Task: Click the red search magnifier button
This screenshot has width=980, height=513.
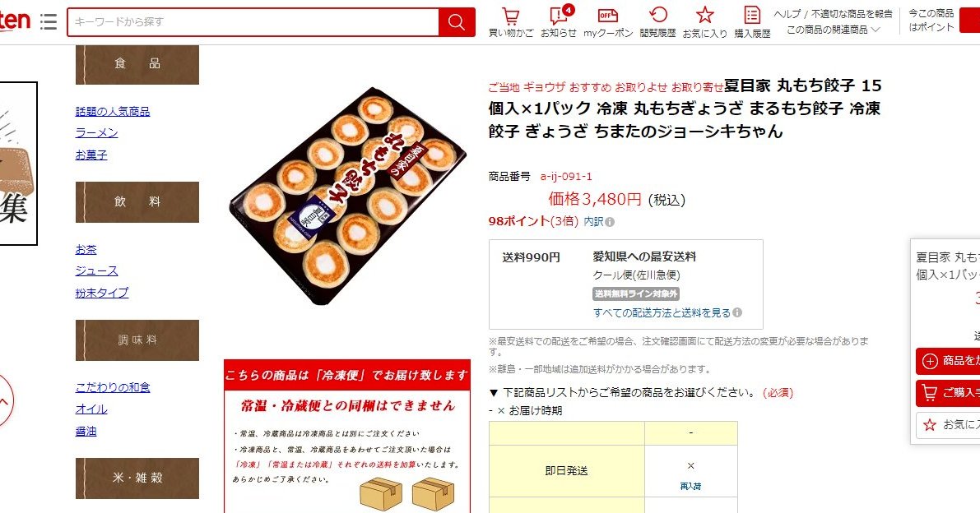Action: (457, 22)
